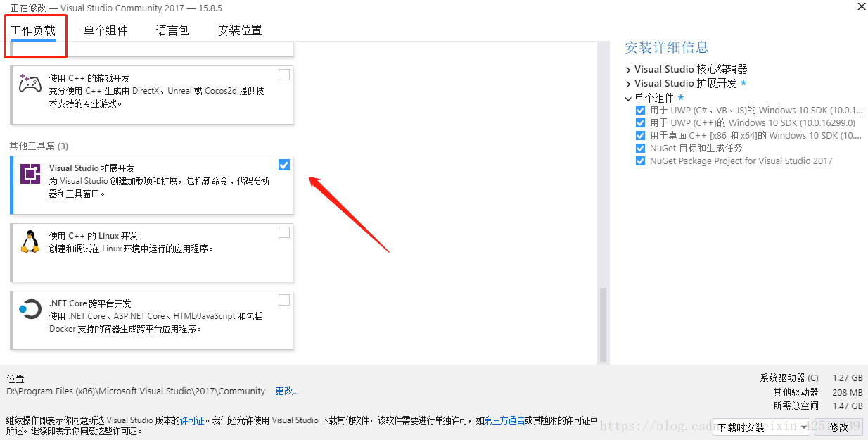868x440 pixels.
Task: Expand Visual Studio 扩展开发 in install details
Action: (628, 84)
